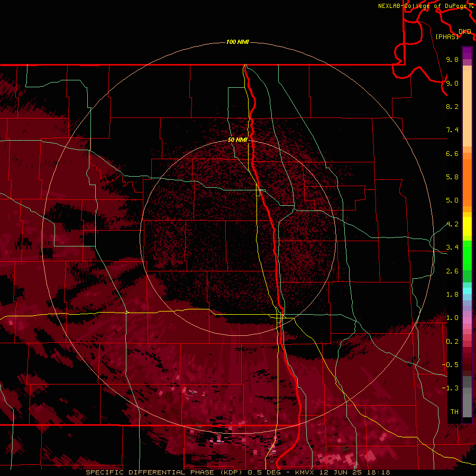
Task: Pick the cyan segment of the color bar
Action: point(467,291)
